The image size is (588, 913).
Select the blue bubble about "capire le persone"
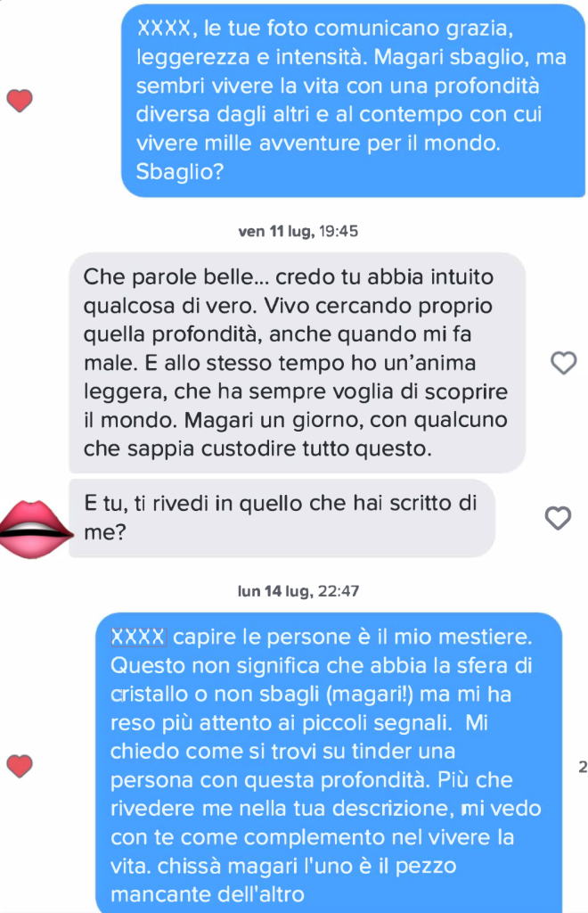(x=329, y=763)
